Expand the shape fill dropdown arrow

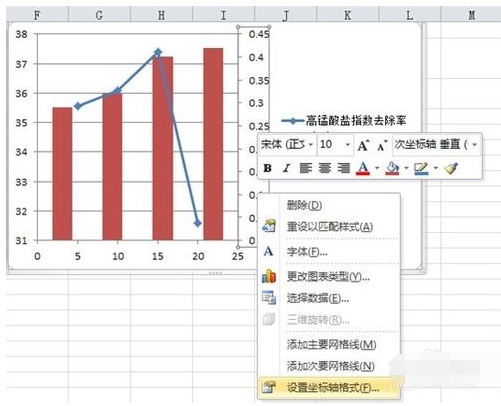pos(406,168)
